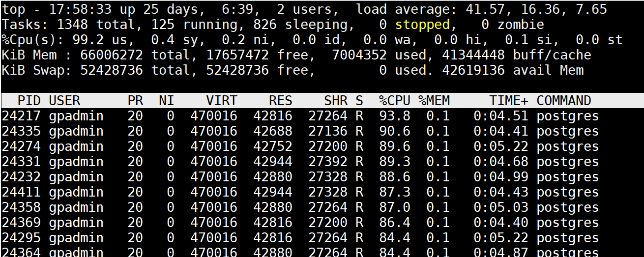Click '42619136 avail Mem' value

pyautogui.click(x=513, y=70)
